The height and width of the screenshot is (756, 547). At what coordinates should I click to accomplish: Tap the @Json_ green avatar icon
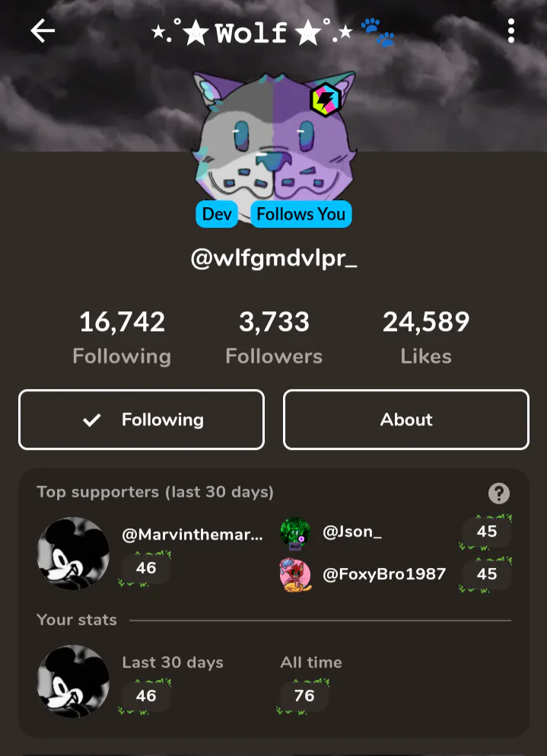[x=295, y=533]
